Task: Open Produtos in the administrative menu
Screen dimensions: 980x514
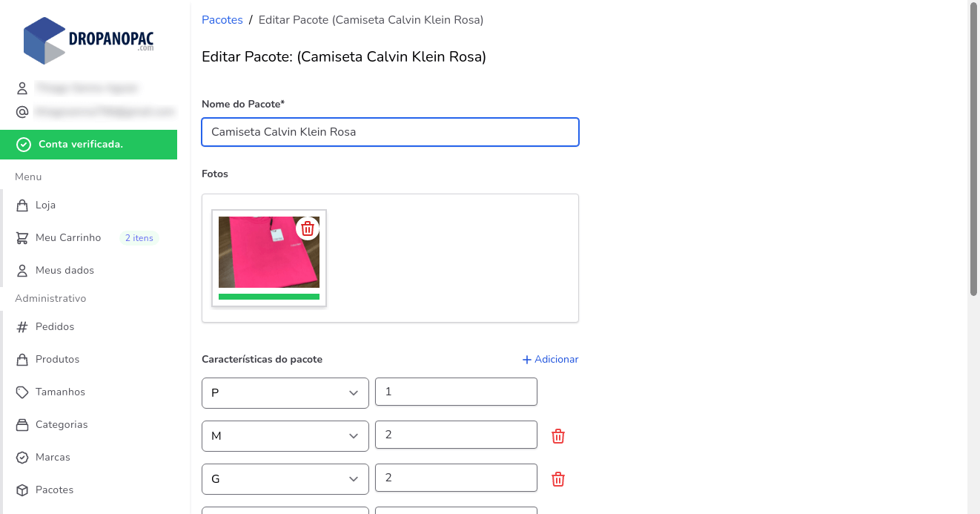Action: point(57,360)
